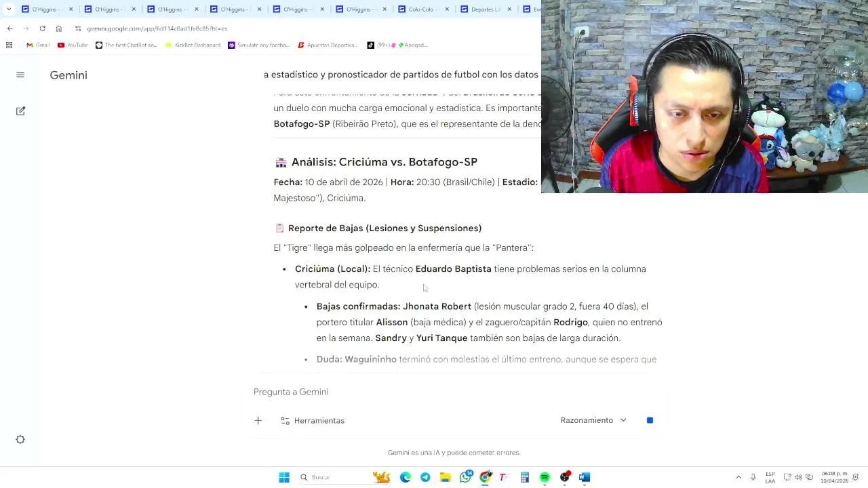The image size is (868, 488).
Task: Open File Explorer from the taskbar
Action: coord(445,477)
